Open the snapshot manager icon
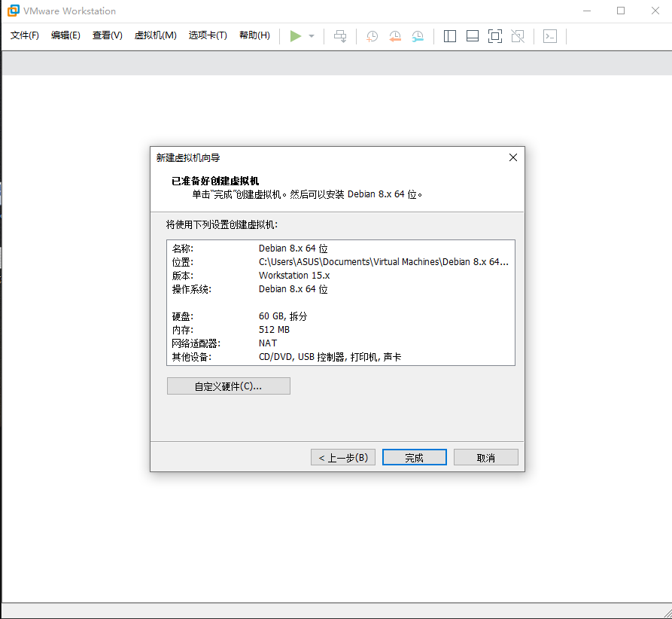The image size is (672, 619). (418, 36)
